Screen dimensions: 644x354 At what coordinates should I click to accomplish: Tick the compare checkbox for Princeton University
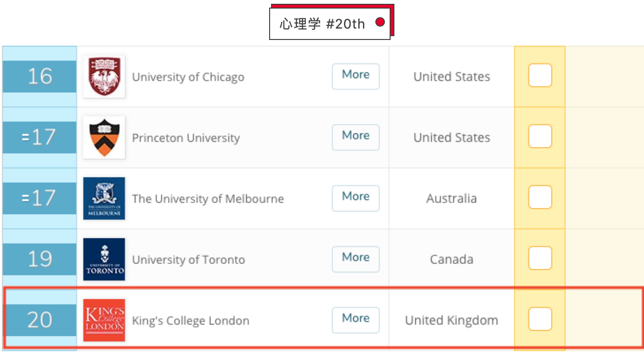click(540, 137)
